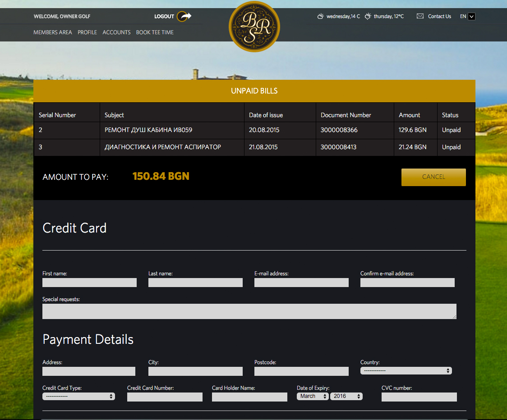Open the Credit Card Type dropdown
This screenshot has width=507, height=420.
78,396
